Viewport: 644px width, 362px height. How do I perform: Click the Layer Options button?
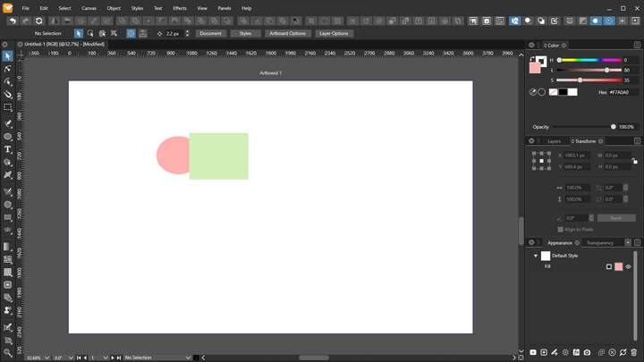pos(334,34)
